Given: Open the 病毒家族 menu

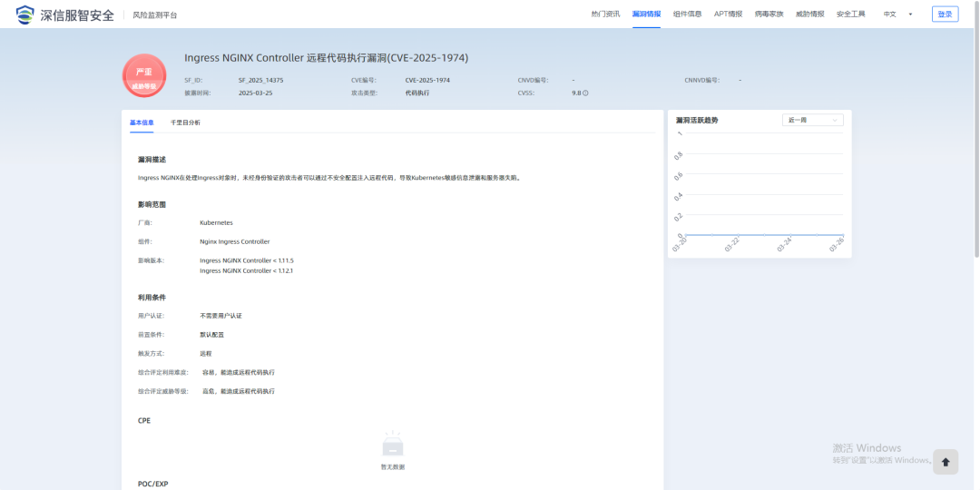Looking at the screenshot, I should pyautogui.click(x=769, y=15).
